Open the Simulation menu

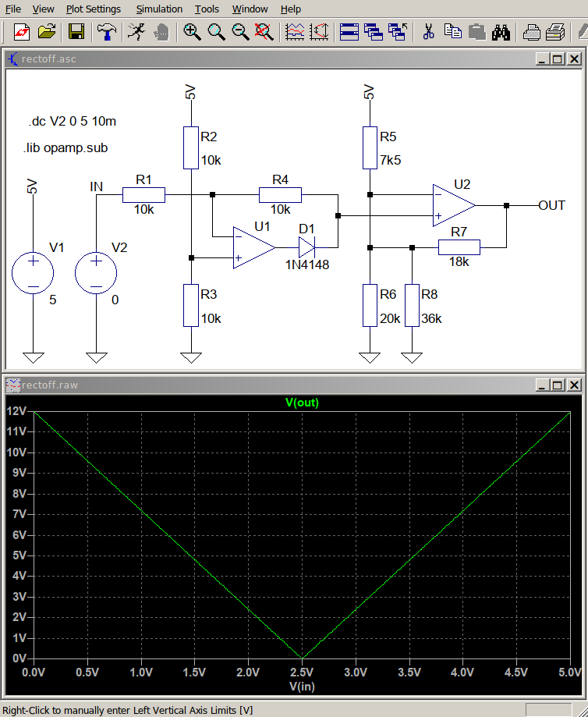(x=159, y=9)
